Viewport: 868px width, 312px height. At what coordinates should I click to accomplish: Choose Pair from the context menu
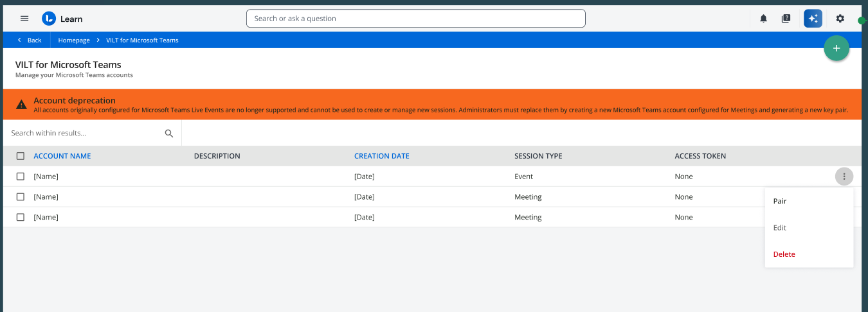point(780,202)
